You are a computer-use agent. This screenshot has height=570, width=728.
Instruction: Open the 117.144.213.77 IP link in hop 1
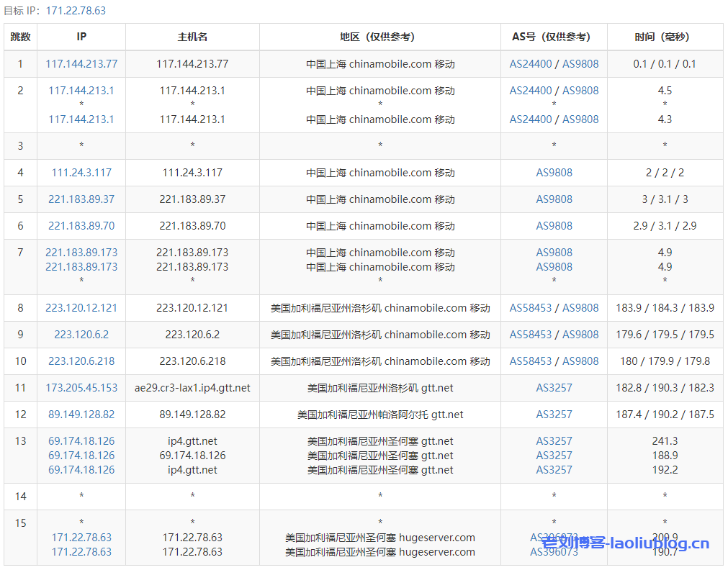(81, 64)
